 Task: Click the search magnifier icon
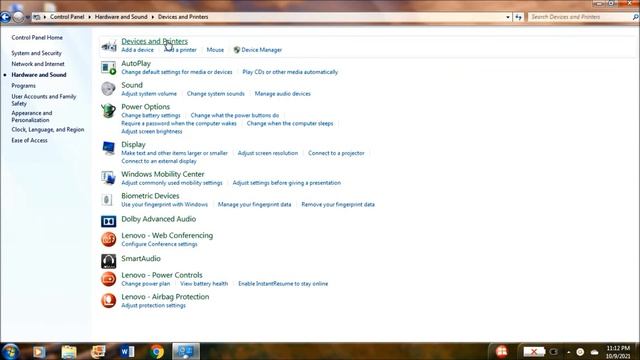(636, 17)
